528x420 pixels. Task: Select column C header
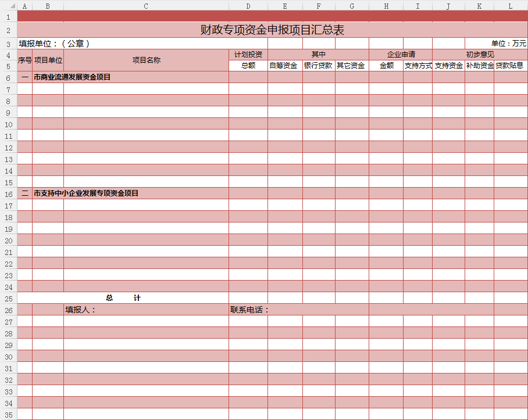(146, 6)
